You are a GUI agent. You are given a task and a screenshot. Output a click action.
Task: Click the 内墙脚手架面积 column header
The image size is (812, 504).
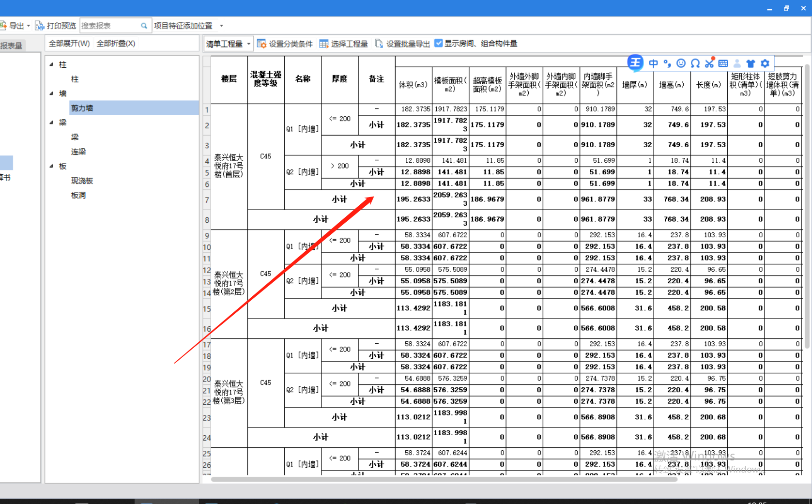598,85
